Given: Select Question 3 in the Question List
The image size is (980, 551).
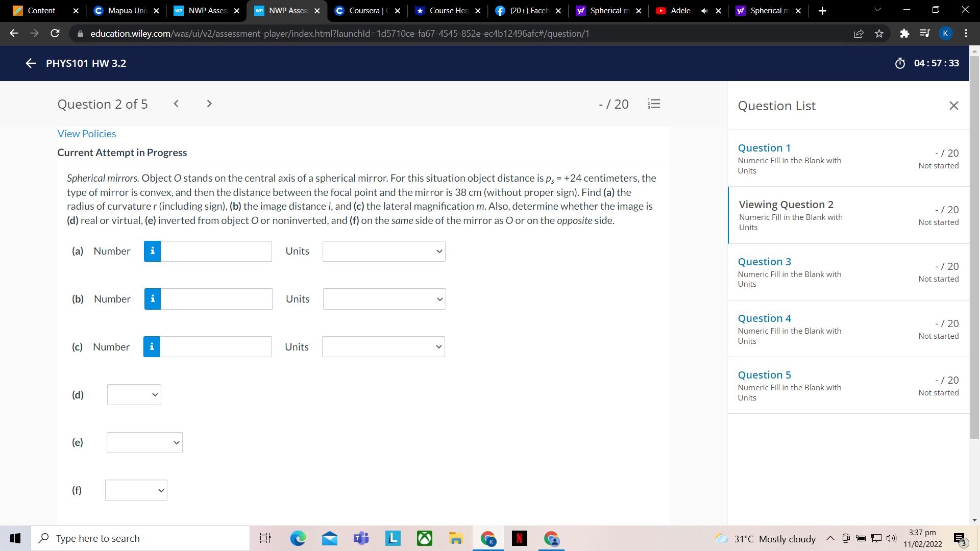Looking at the screenshot, I should click(x=764, y=261).
